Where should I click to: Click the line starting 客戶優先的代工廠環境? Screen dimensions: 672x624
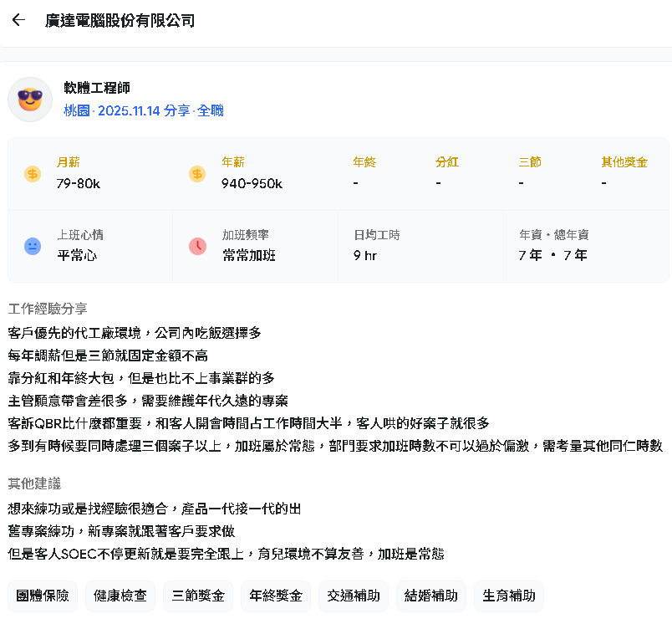click(x=135, y=333)
